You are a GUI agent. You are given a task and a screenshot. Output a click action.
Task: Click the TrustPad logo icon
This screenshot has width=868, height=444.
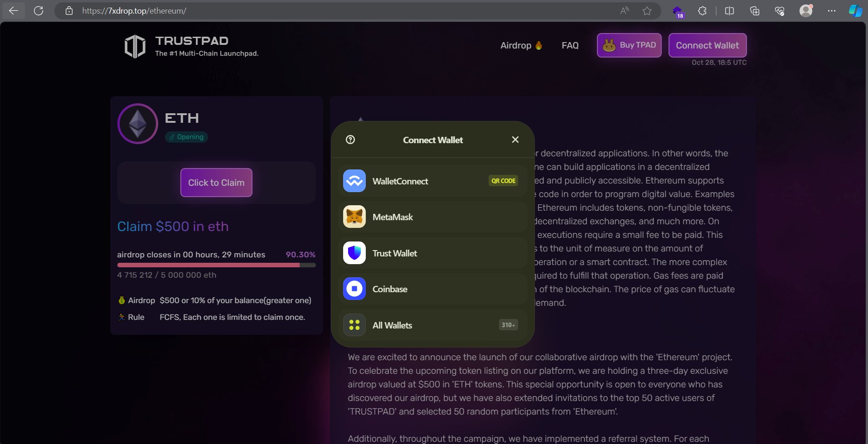click(135, 46)
